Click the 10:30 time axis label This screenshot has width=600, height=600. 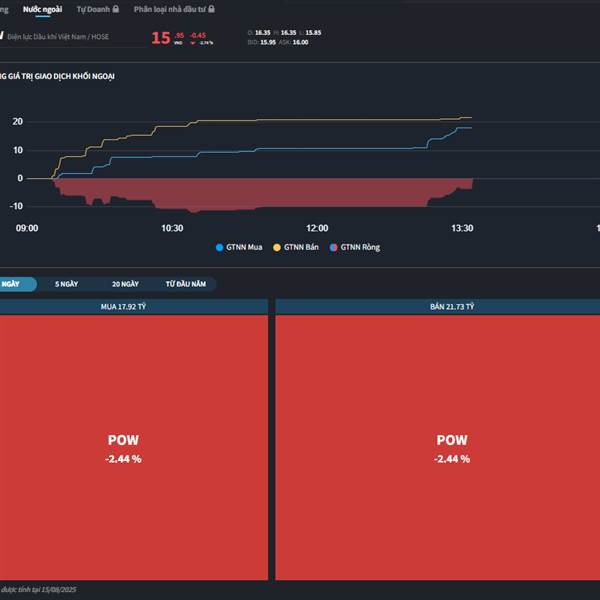pos(172,228)
